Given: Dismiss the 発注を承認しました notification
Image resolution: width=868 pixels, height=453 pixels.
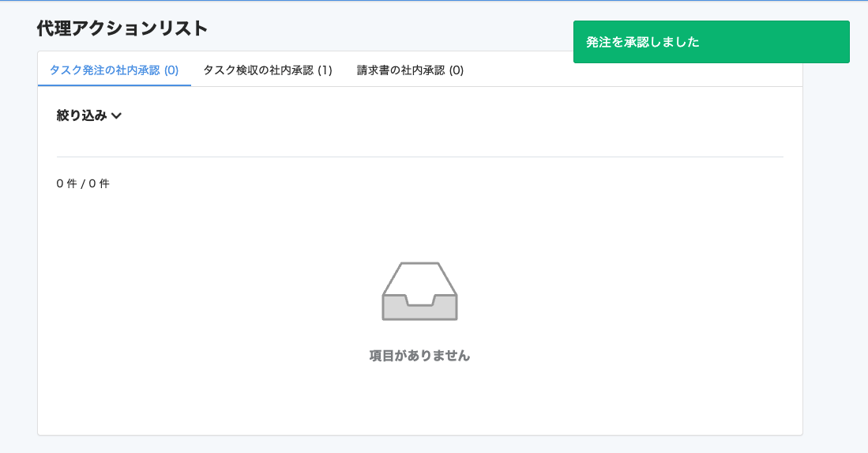Looking at the screenshot, I should pyautogui.click(x=712, y=42).
